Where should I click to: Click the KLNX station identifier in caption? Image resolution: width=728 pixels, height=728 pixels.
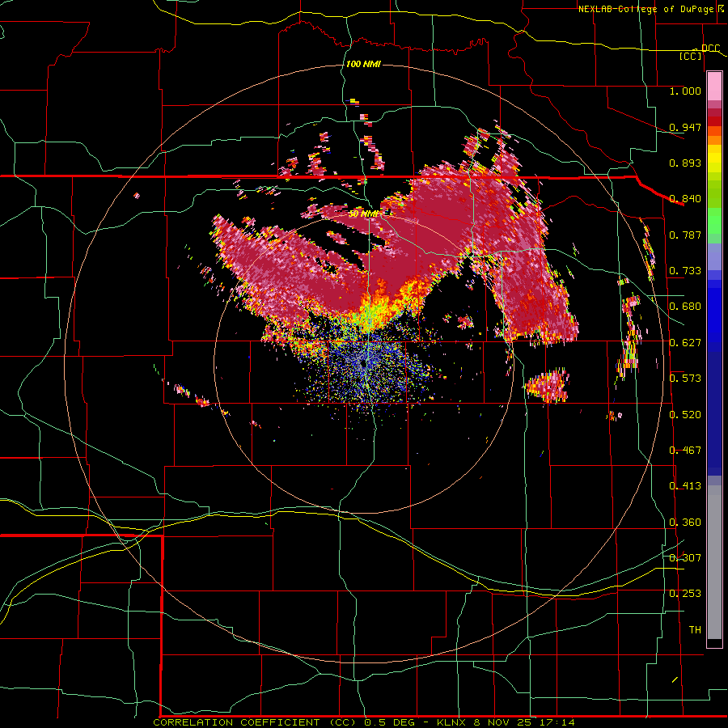pos(452,722)
